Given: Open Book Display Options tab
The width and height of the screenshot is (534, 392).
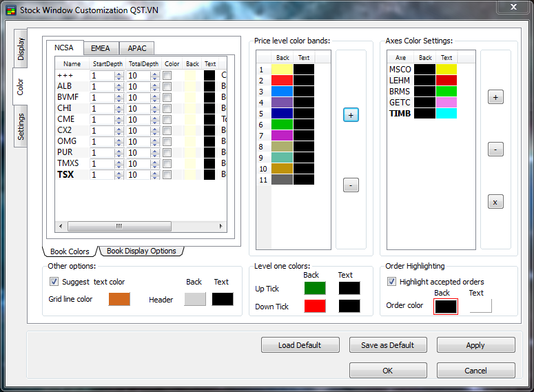Looking at the screenshot, I should (141, 251).
